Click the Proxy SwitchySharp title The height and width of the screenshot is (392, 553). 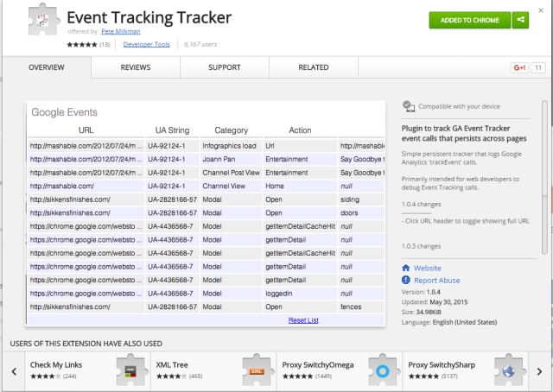pos(442,365)
